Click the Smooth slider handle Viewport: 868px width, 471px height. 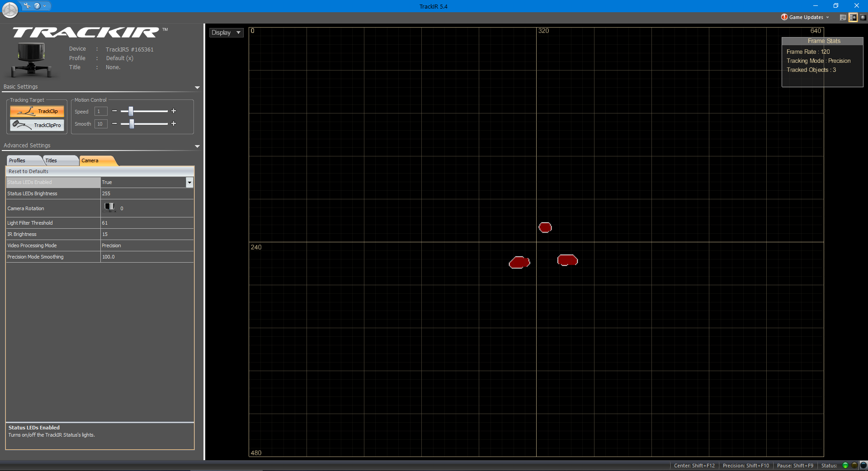(x=132, y=124)
